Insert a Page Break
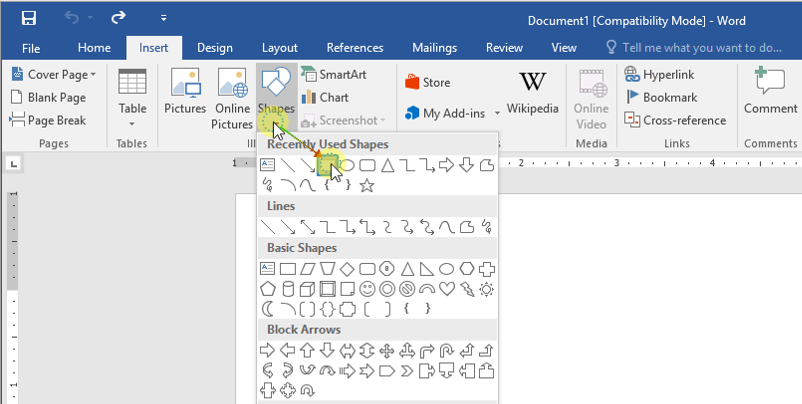The width and height of the screenshot is (802, 404). pyautogui.click(x=48, y=121)
